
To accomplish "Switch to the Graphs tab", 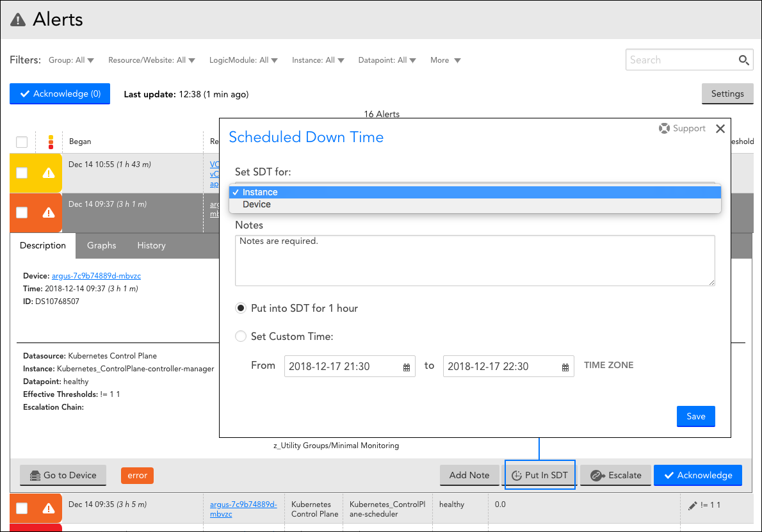I will click(102, 245).
